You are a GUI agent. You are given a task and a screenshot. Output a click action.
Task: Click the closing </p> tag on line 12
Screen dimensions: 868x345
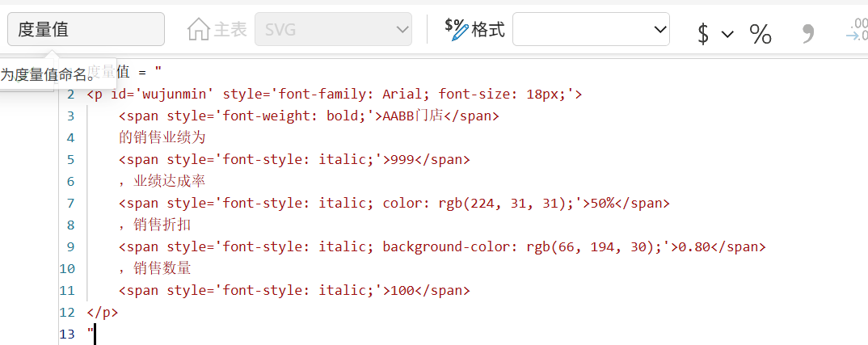point(103,313)
